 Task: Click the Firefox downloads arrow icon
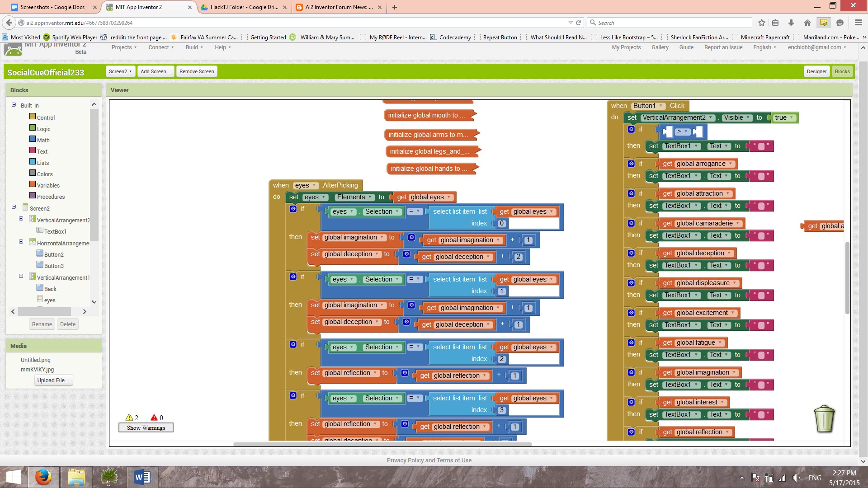(791, 23)
